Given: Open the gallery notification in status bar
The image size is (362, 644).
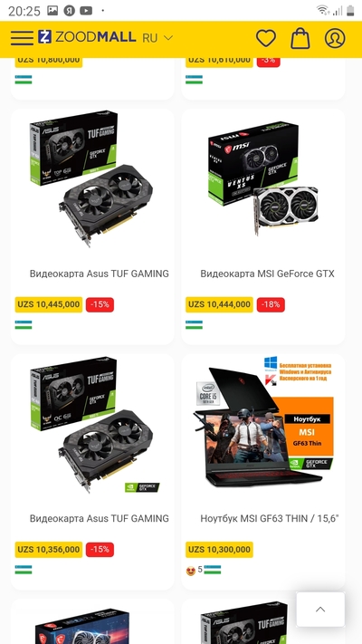Looking at the screenshot, I should pyautogui.click(x=52, y=11).
